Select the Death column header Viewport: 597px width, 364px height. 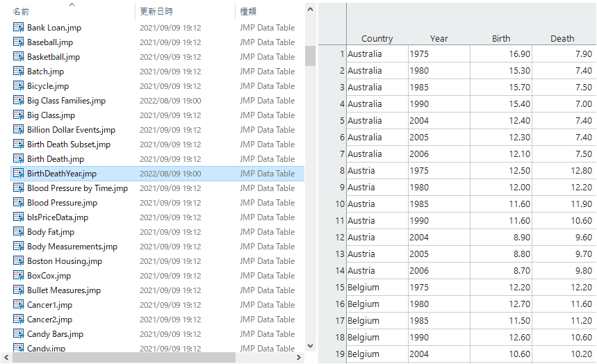(562, 38)
